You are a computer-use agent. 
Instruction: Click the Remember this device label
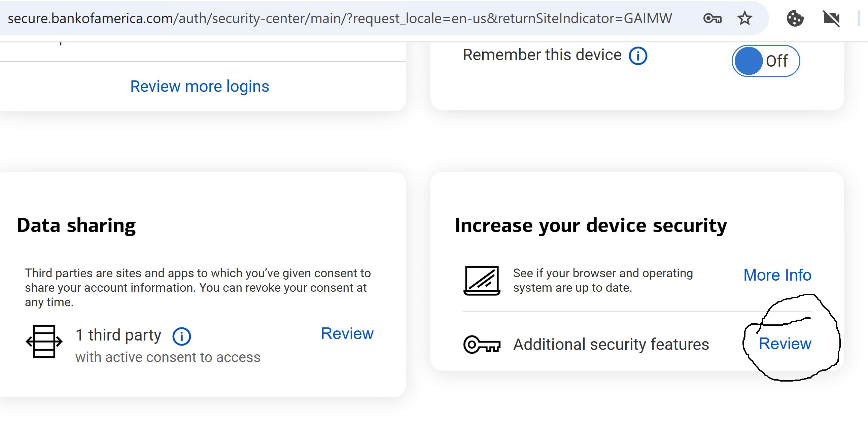pyautogui.click(x=542, y=55)
